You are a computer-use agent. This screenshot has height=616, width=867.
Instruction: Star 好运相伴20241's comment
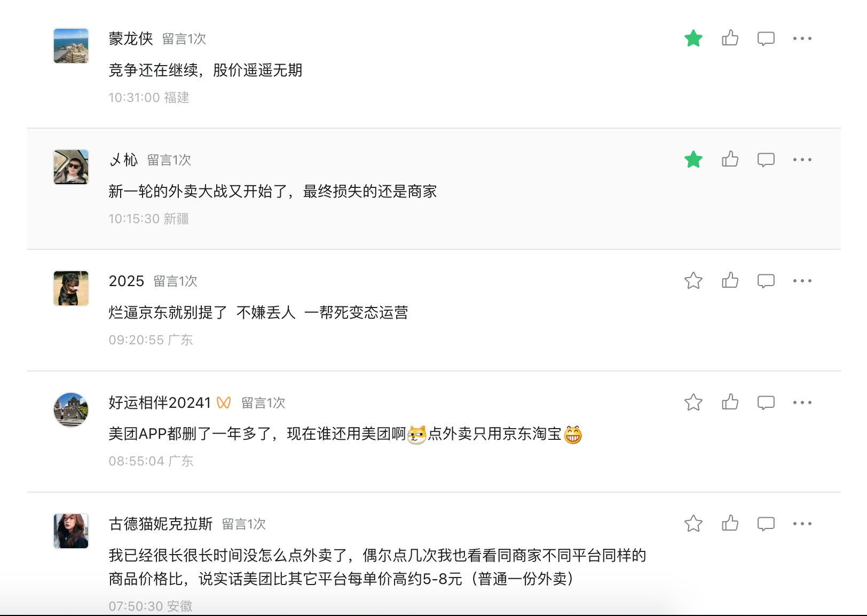tap(693, 402)
